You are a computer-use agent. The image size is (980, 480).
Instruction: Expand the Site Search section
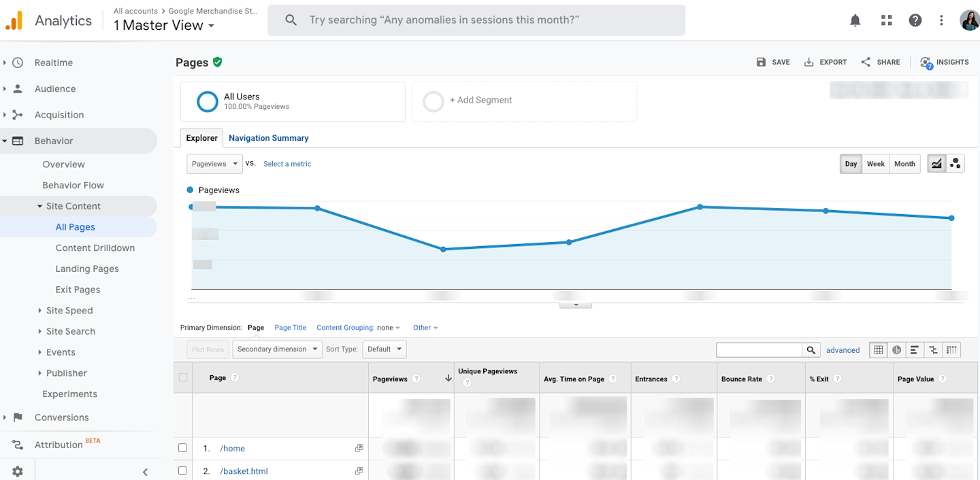click(70, 332)
